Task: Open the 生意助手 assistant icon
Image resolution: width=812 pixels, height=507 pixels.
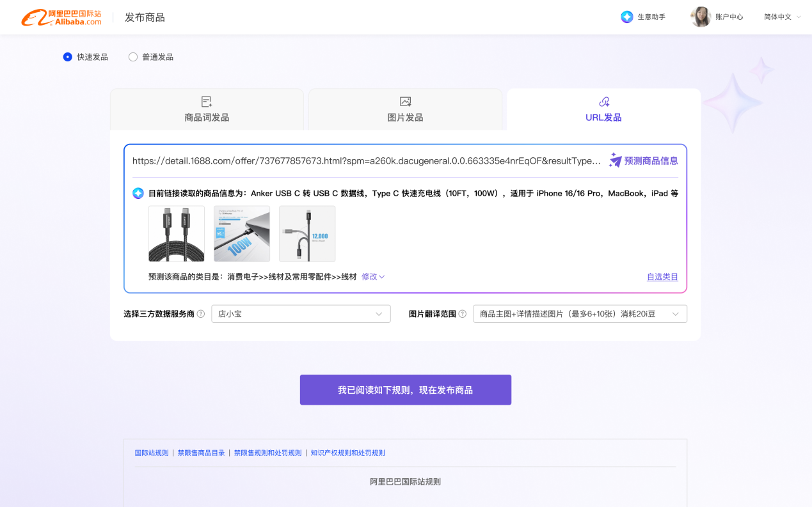Action: (627, 17)
